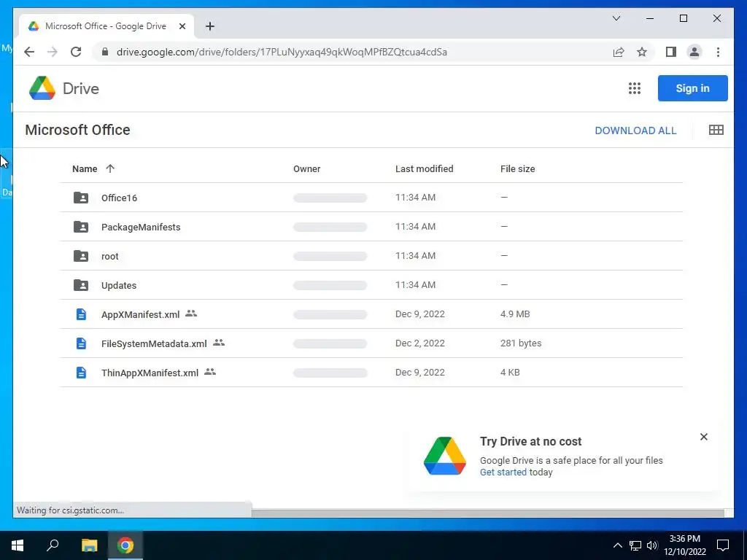Open a new browser tab
Screen dimensions: 747x560
[210, 26]
